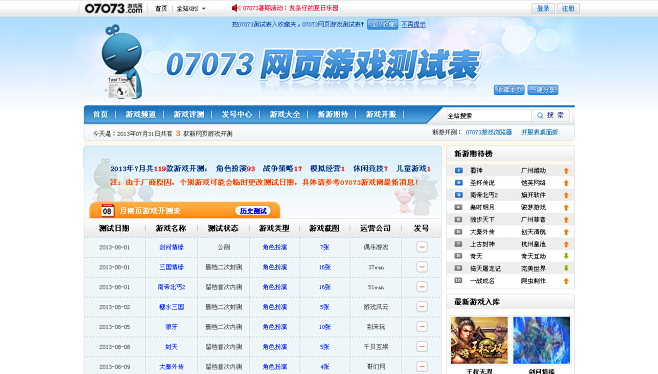Image resolution: width=658 pixels, height=374 pixels.
Task: Click the red speaker announcement icon
Action: (x=236, y=8)
